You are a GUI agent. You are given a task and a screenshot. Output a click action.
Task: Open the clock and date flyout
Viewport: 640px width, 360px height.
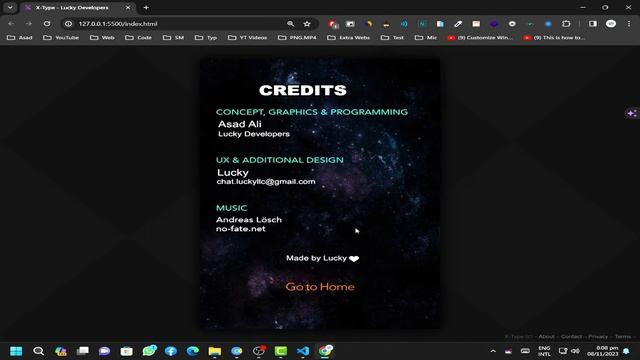tap(603, 351)
